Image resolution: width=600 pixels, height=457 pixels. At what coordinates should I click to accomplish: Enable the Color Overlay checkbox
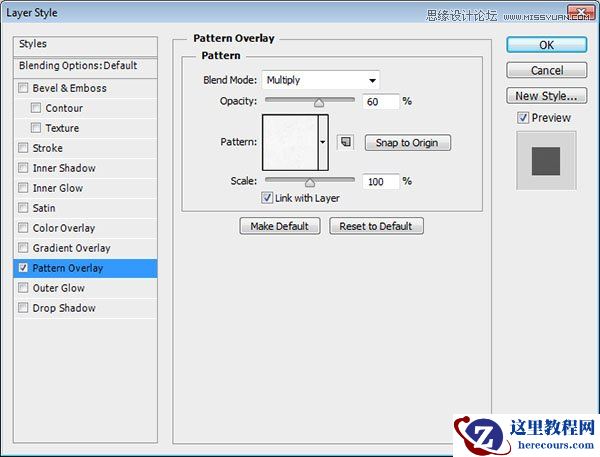click(x=23, y=228)
